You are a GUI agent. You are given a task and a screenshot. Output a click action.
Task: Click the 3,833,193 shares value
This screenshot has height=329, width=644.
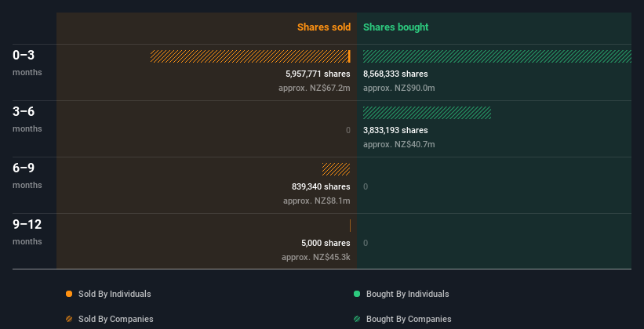pos(395,130)
